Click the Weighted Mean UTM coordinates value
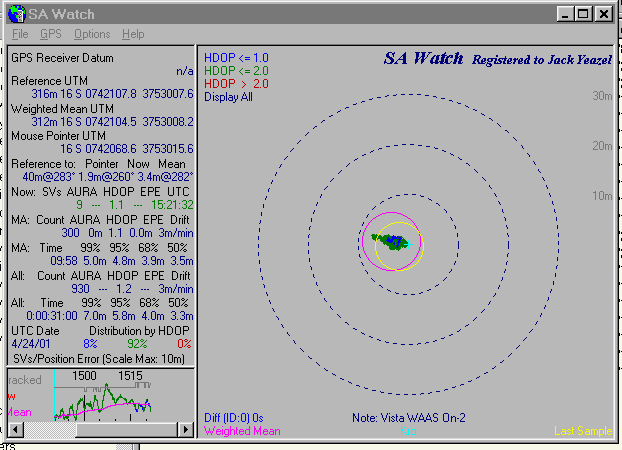 pos(112,122)
